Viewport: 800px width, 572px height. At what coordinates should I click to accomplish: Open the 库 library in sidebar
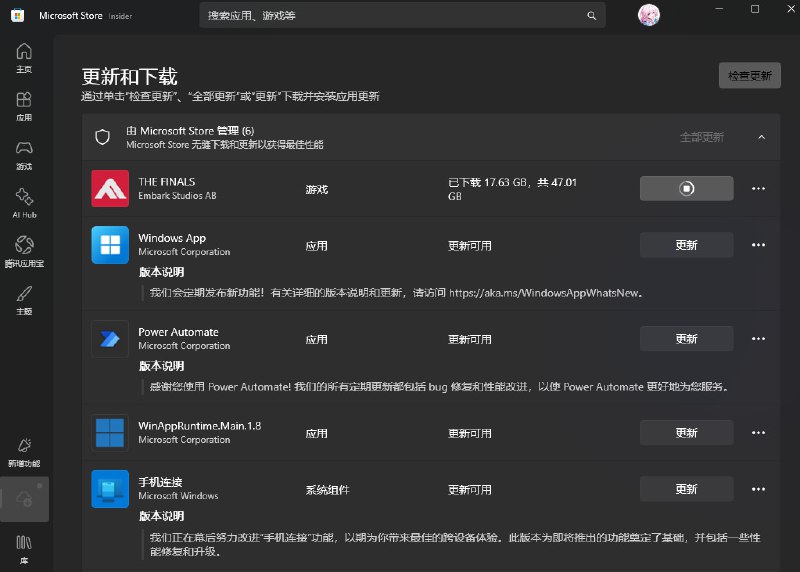click(24, 550)
